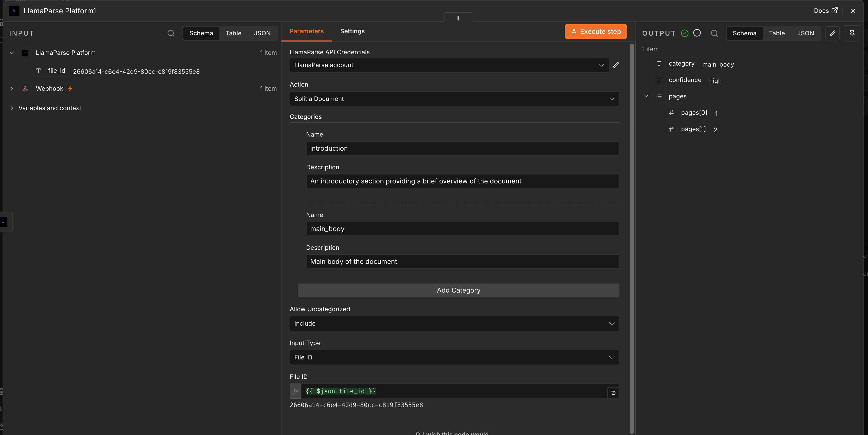The image size is (868, 435).
Task: Click the parameters panel vertical scrollbar
Action: click(x=632, y=238)
